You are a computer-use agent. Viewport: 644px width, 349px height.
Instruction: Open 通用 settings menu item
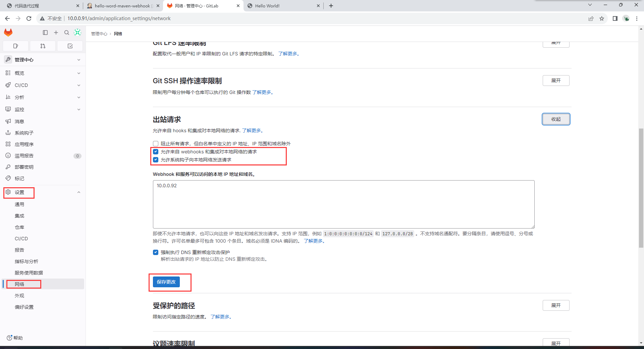19,204
